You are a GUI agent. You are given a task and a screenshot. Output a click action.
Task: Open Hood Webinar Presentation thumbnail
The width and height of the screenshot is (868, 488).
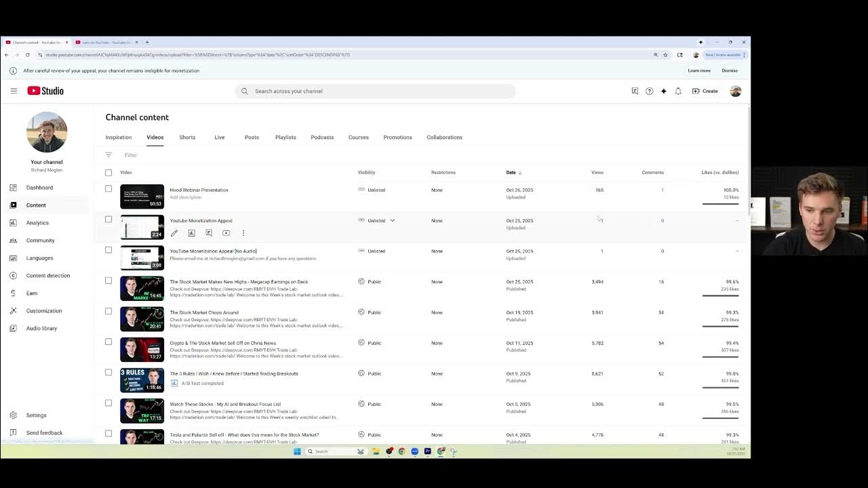click(142, 197)
